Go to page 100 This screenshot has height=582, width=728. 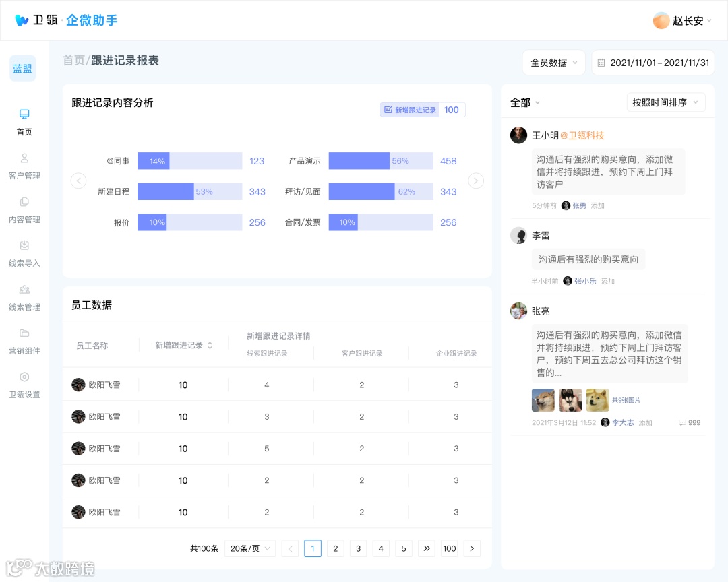pos(450,548)
